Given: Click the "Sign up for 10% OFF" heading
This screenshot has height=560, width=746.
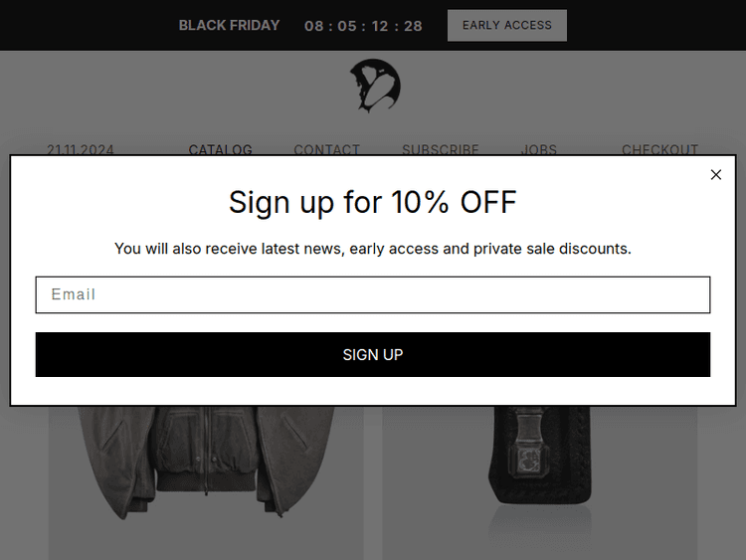Looking at the screenshot, I should click(x=373, y=202).
